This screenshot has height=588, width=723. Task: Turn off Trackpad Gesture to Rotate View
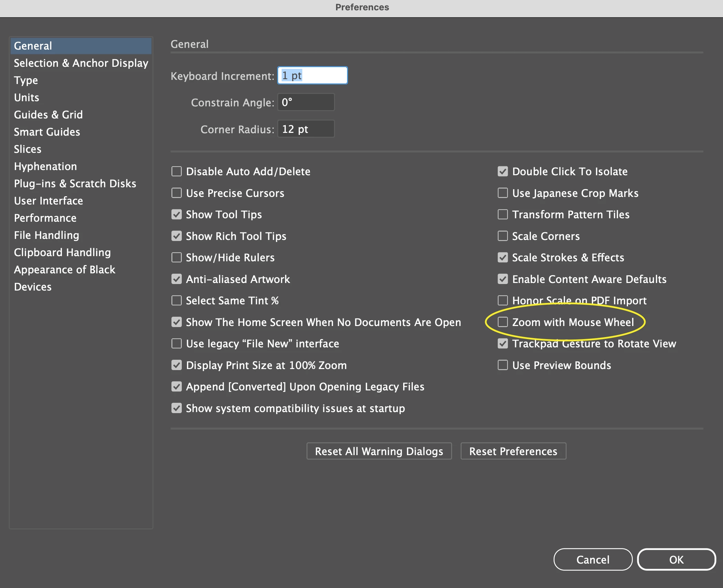503,343
